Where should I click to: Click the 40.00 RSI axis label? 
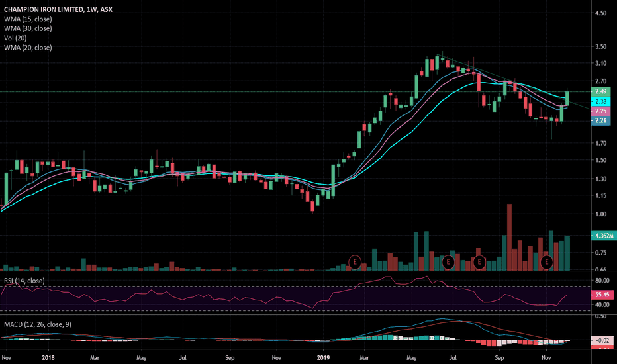[x=602, y=305]
